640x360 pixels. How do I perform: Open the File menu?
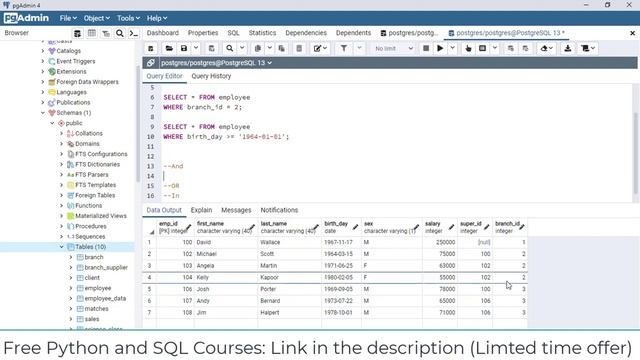click(68, 18)
